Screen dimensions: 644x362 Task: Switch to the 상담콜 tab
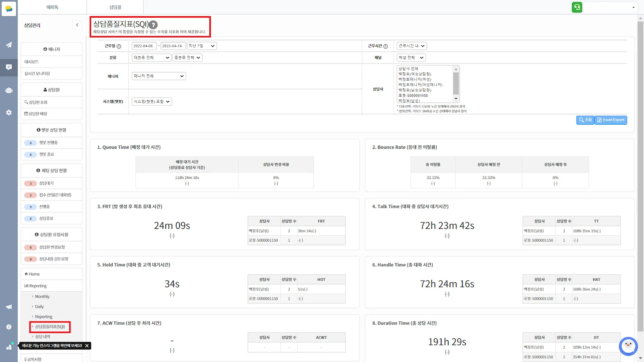coord(115,7)
